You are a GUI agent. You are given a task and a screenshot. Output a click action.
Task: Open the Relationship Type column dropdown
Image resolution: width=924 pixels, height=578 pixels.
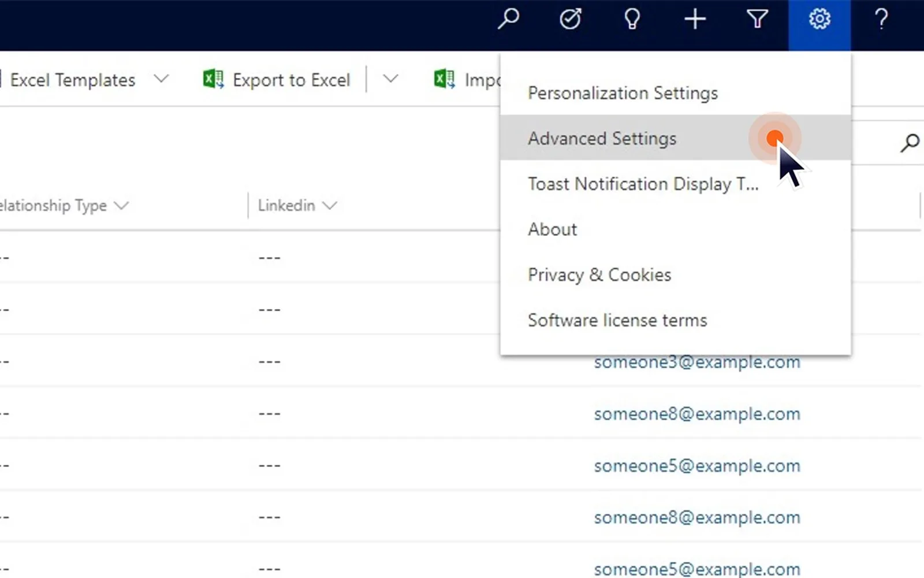click(x=121, y=205)
